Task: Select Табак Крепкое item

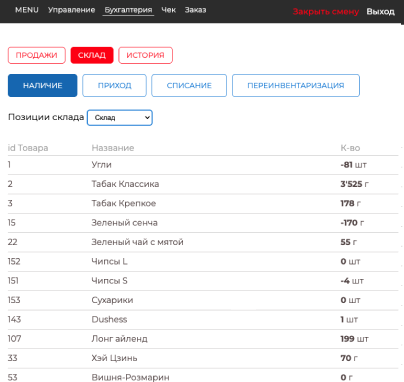Action: pos(124,203)
